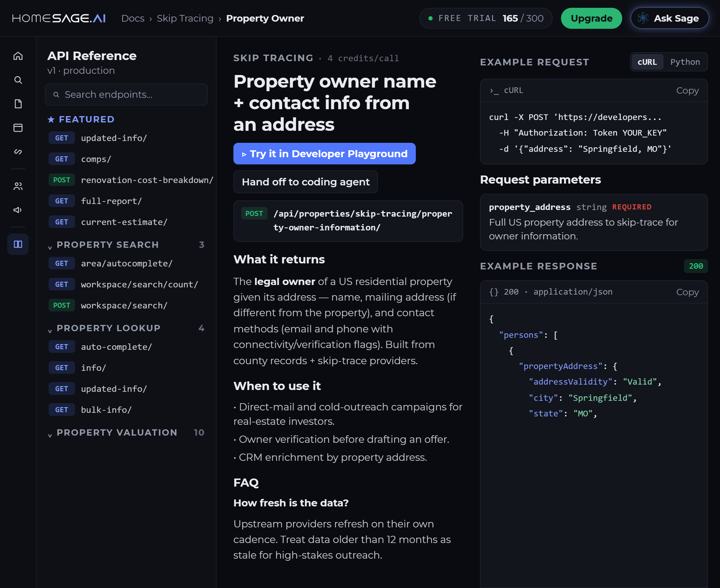Open GET bulk-info/ endpoint
The image size is (720, 588).
(126, 409)
